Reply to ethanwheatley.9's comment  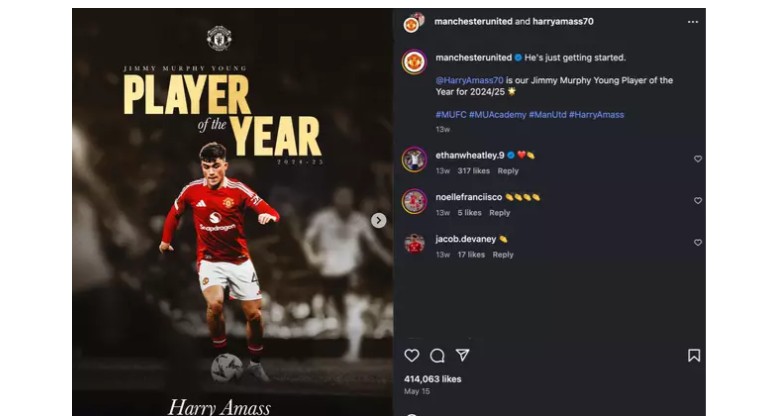point(508,171)
